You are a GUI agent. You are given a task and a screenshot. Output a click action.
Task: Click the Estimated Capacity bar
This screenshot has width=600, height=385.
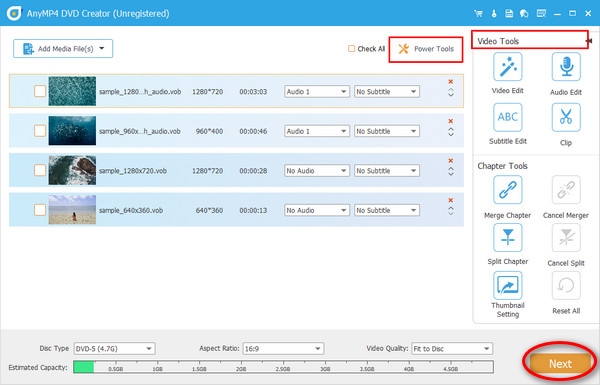pos(283,367)
